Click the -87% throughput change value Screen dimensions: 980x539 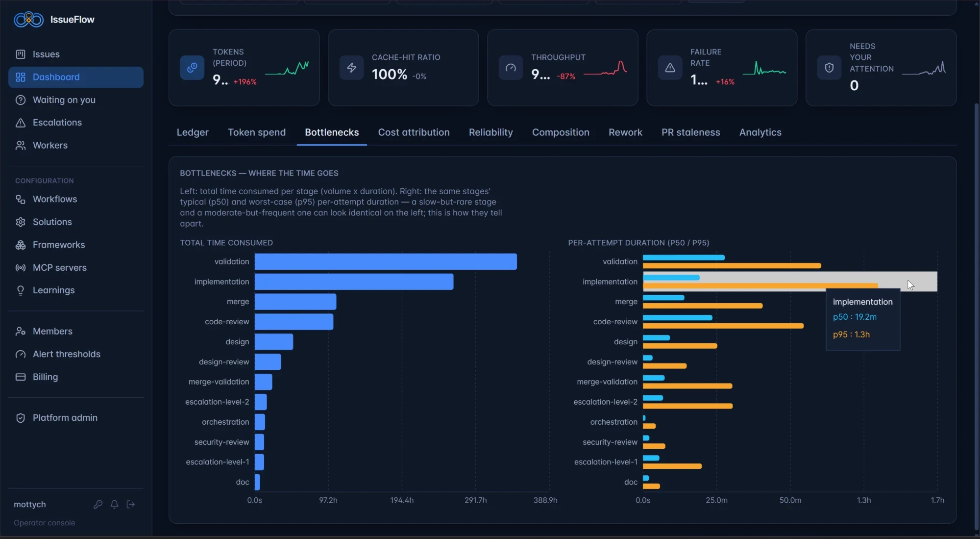pos(566,77)
